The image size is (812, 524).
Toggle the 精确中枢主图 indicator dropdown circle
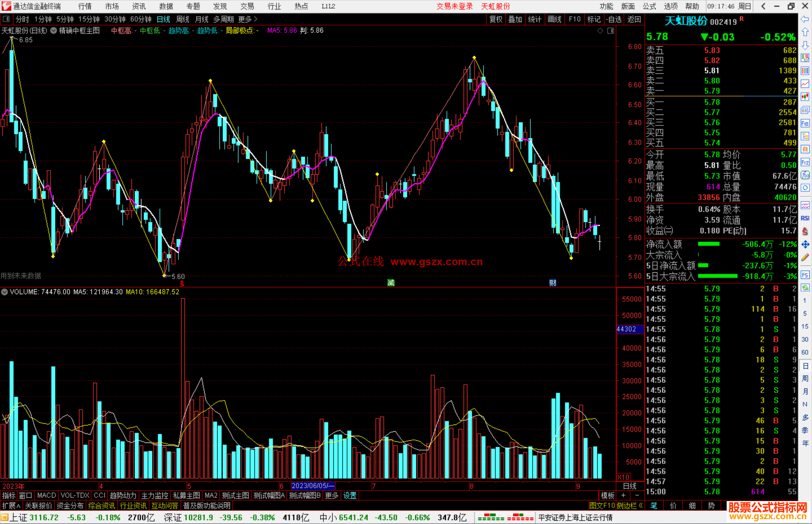(54, 31)
